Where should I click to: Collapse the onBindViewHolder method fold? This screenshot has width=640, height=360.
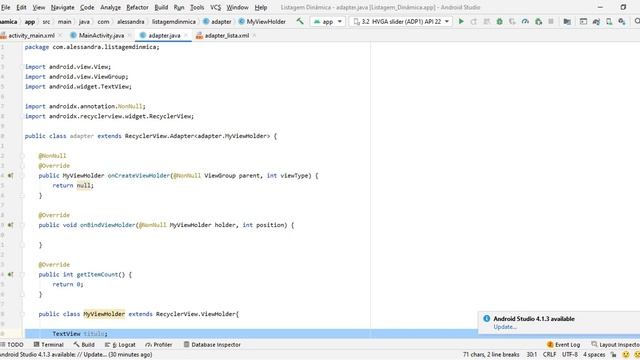pyautogui.click(x=22, y=225)
